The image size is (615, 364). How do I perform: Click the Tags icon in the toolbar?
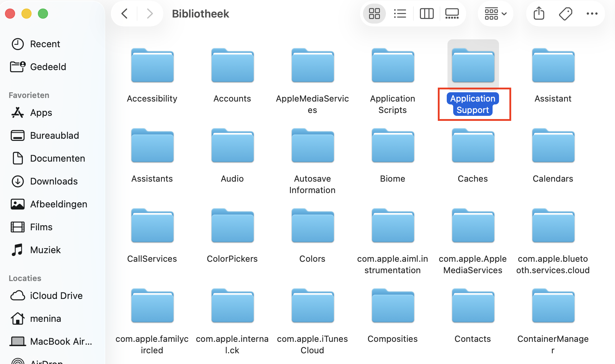(565, 14)
